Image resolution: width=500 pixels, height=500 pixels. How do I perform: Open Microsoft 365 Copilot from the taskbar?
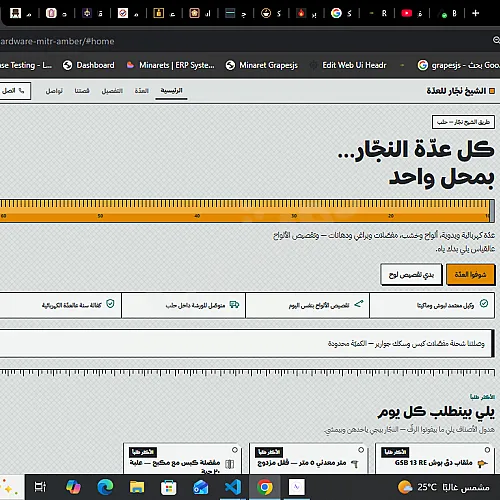pos(73,487)
